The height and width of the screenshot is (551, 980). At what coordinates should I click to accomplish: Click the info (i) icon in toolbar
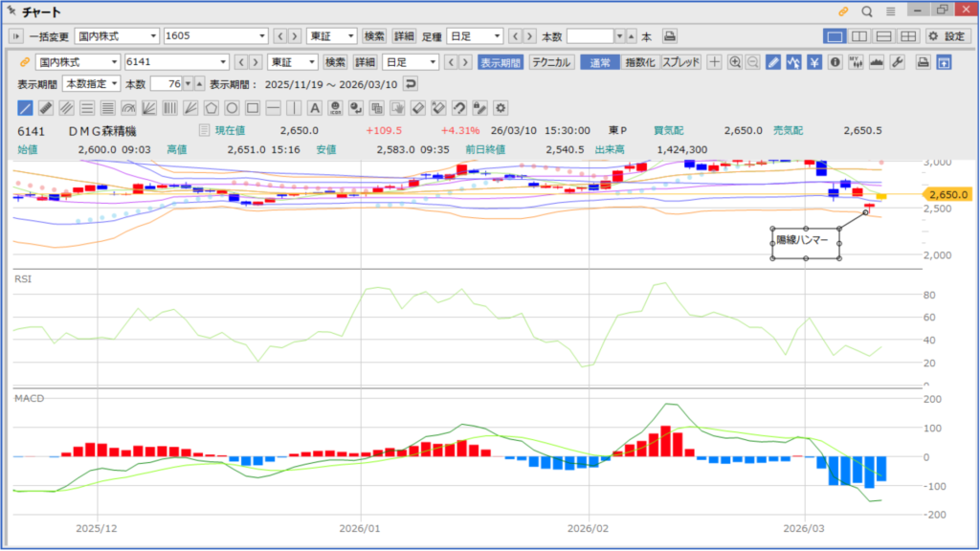(835, 62)
